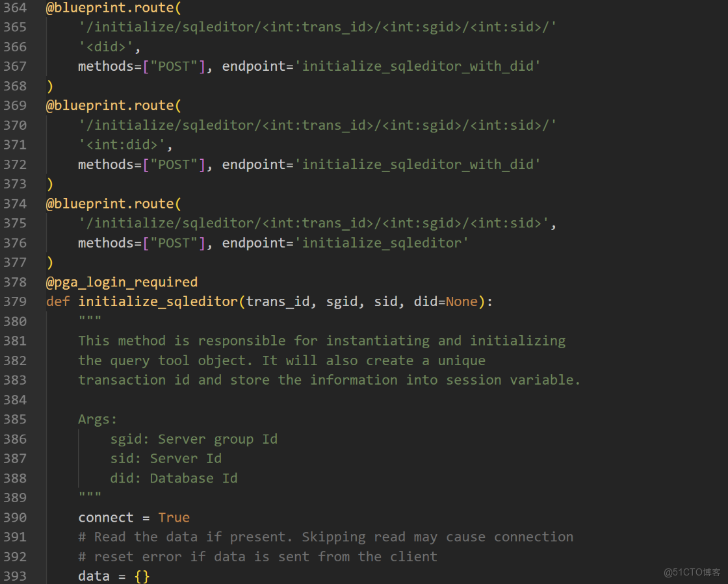Screen dimensions: 728x584
Task: Click the 'sid: Server Id' docstring line
Action: click(x=165, y=458)
